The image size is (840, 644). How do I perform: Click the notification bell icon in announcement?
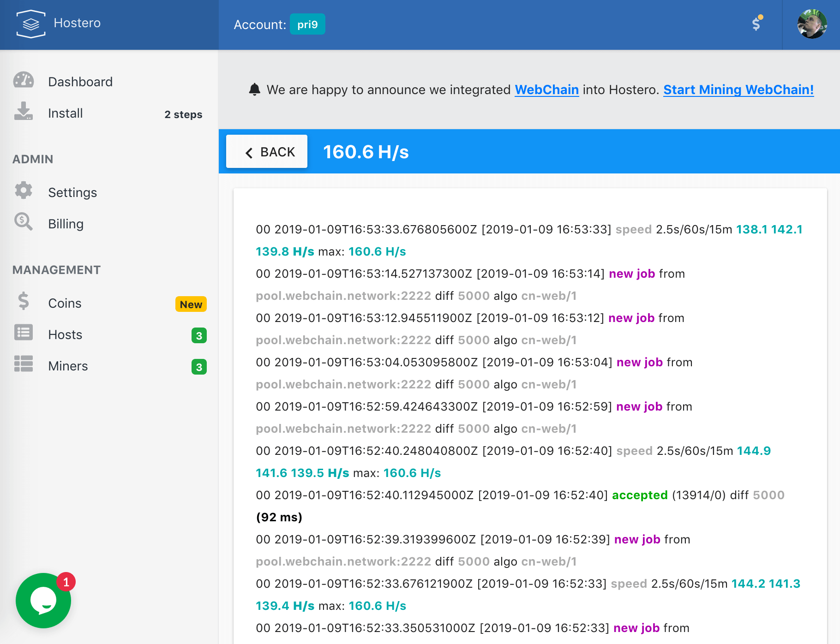254,89
